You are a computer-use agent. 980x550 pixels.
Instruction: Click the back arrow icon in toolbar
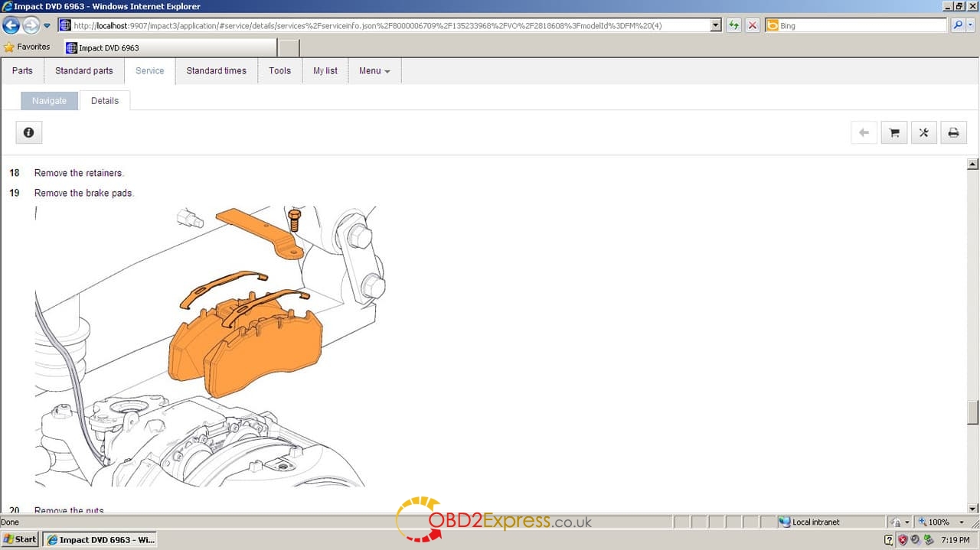[864, 132]
